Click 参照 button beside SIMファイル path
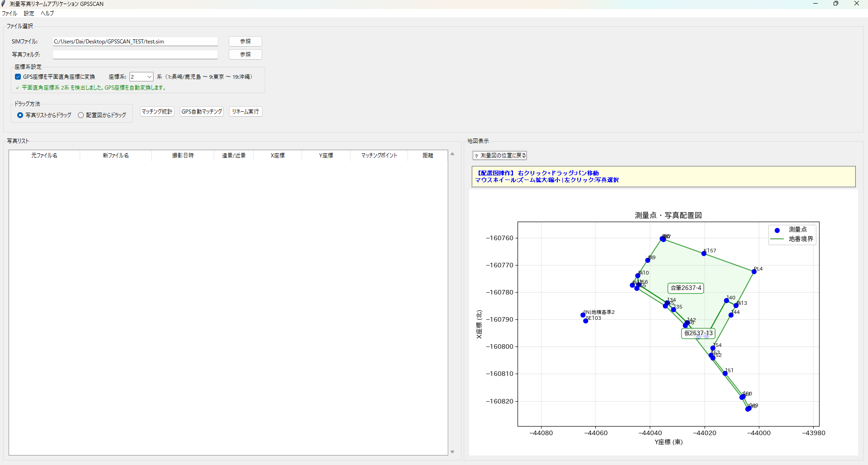The width and height of the screenshot is (868, 465). click(x=245, y=42)
